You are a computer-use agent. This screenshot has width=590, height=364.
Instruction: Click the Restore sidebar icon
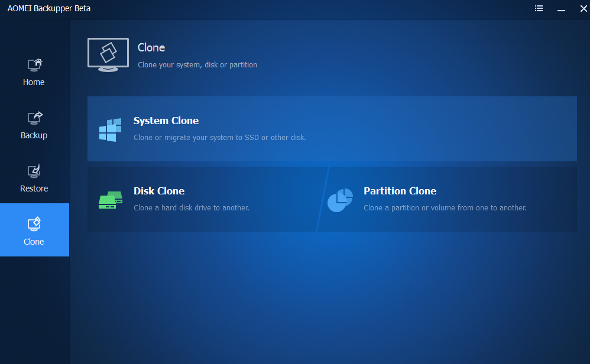tap(34, 171)
